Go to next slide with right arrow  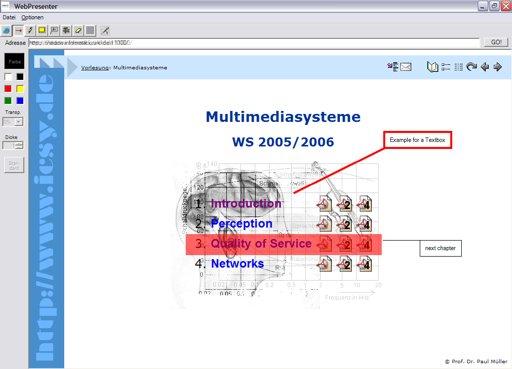coord(498,67)
